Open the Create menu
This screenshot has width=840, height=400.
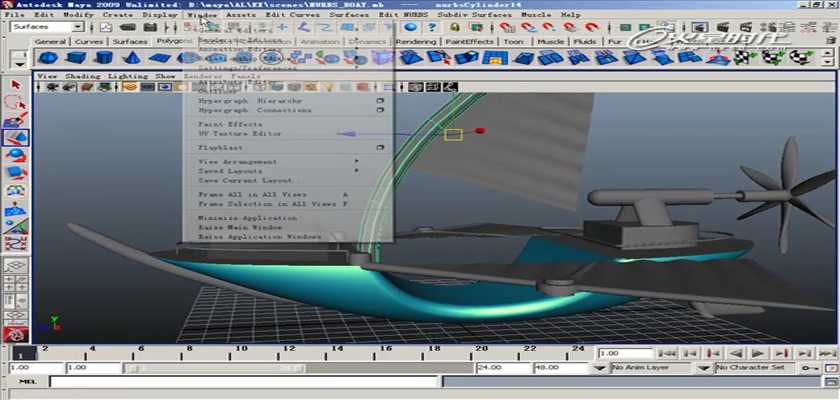point(118,14)
